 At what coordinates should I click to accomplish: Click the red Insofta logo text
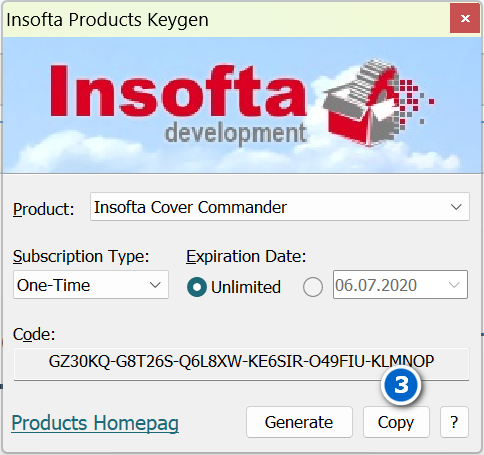(178, 91)
